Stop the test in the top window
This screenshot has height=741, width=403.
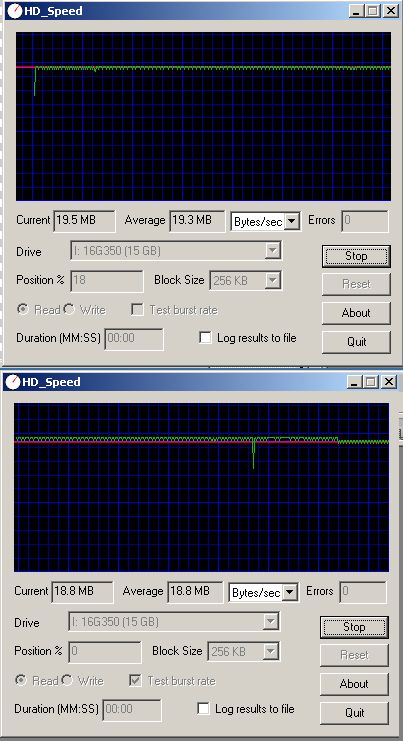(356, 256)
